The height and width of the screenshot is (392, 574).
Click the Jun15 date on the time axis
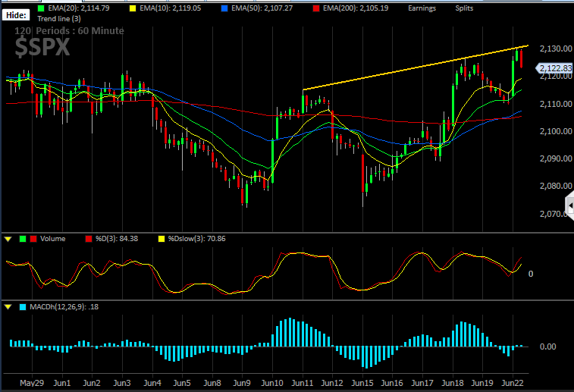click(362, 383)
